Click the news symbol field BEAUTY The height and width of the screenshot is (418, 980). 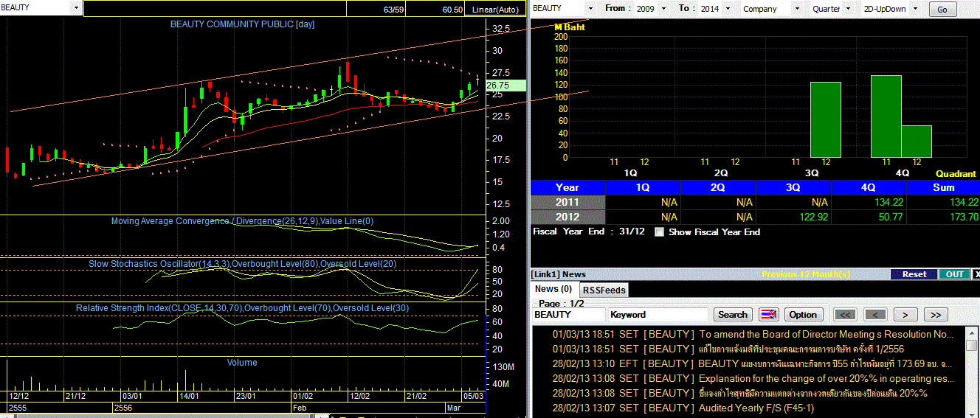pos(567,315)
